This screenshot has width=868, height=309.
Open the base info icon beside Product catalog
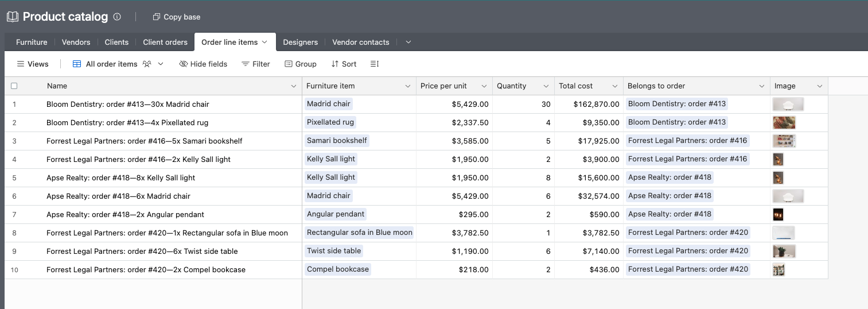117,17
